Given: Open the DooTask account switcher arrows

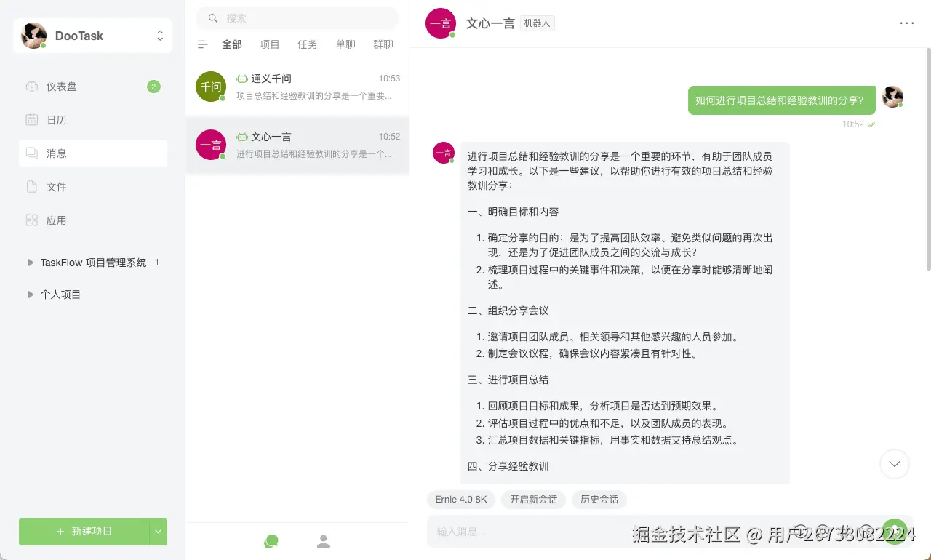Looking at the screenshot, I should (x=160, y=36).
